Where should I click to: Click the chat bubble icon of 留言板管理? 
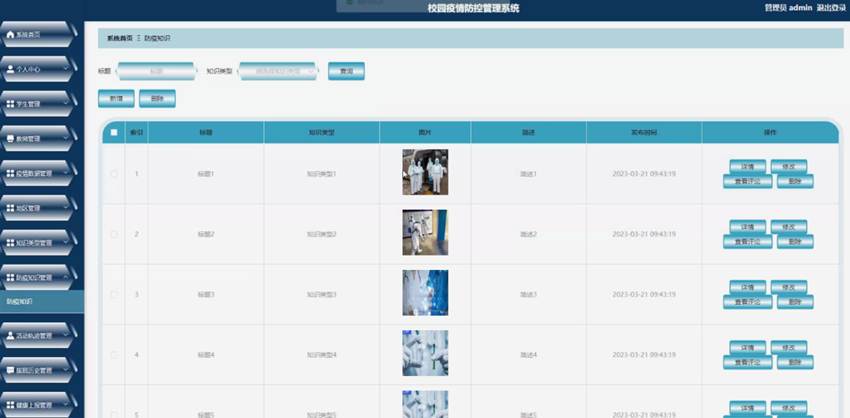[x=10, y=370]
